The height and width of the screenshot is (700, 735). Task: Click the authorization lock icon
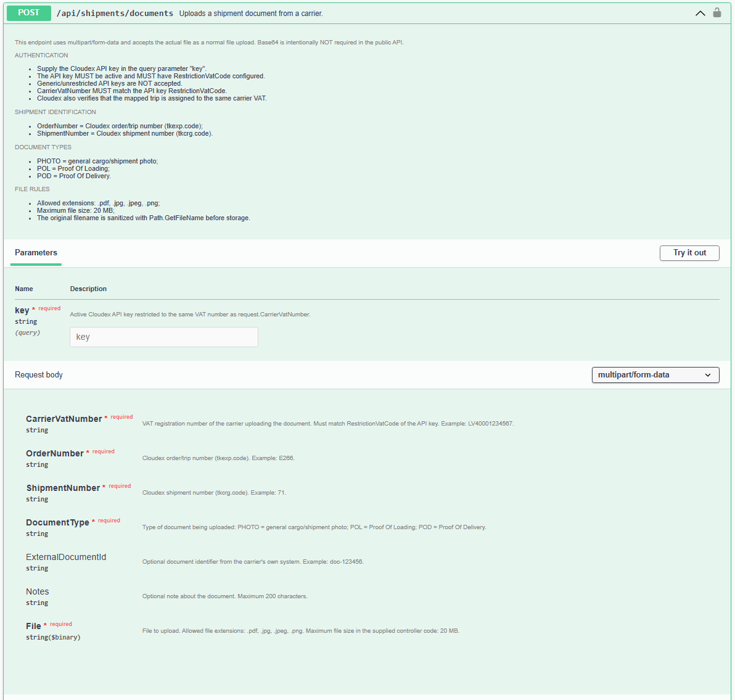(x=717, y=13)
